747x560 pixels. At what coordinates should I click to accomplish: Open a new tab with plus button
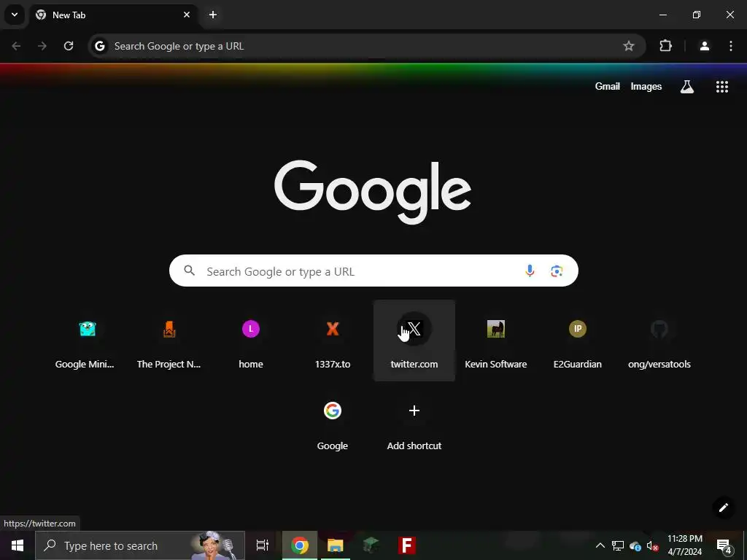tap(213, 15)
